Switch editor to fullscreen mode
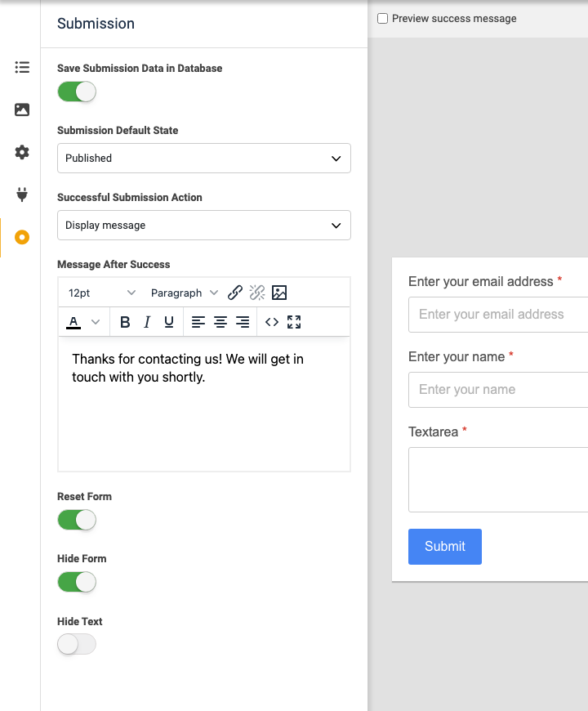588x711 pixels. coord(294,322)
